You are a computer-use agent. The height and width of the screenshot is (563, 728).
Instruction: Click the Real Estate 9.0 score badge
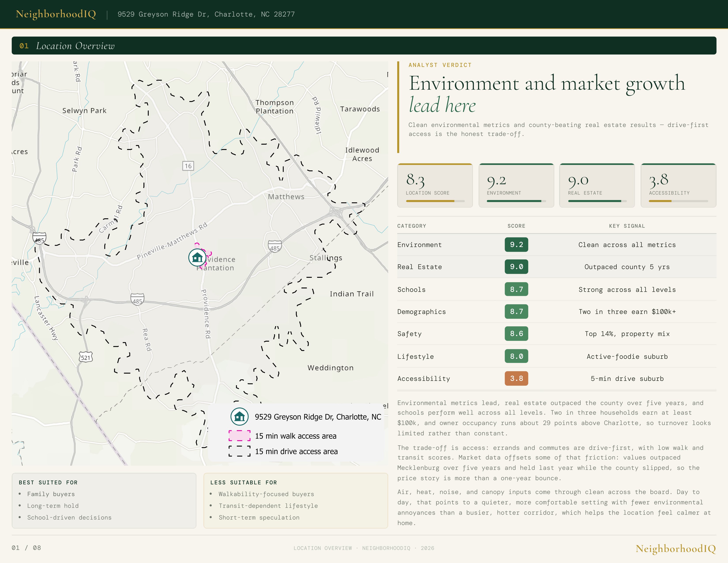click(516, 266)
